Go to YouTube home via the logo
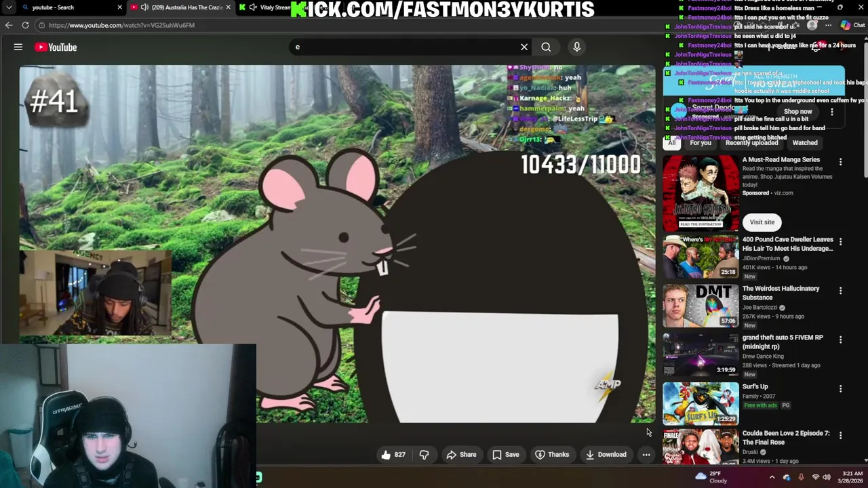 56,47
